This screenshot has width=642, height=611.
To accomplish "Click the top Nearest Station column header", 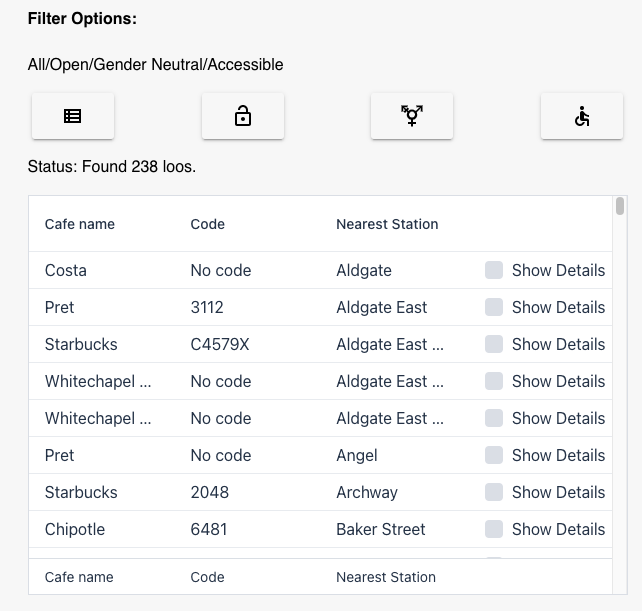I will [387, 224].
